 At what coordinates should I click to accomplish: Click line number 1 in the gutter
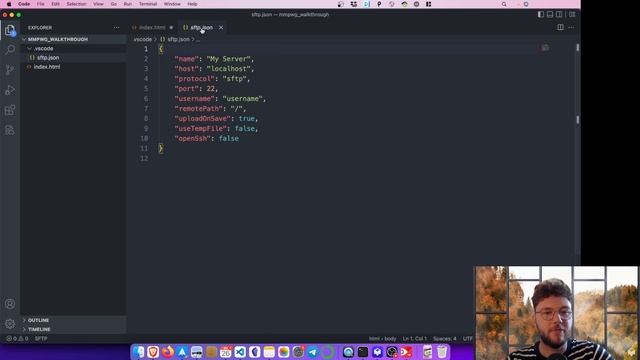146,49
